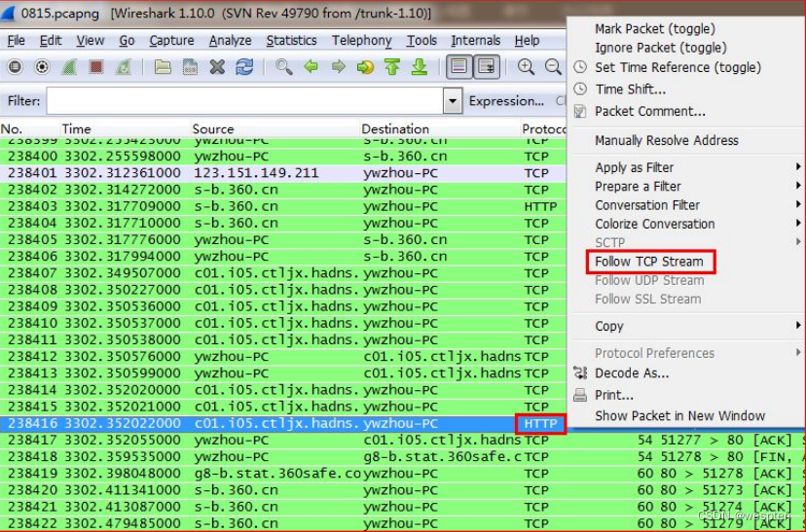Select packet row 238401
Viewport: 806px width, 532px height.
282,173
